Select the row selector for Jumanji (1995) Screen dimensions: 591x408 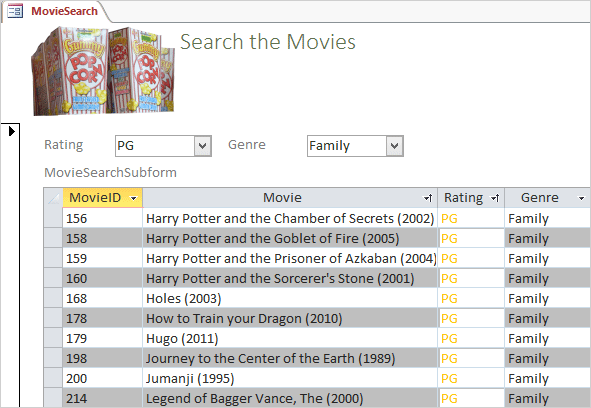[x=53, y=378]
